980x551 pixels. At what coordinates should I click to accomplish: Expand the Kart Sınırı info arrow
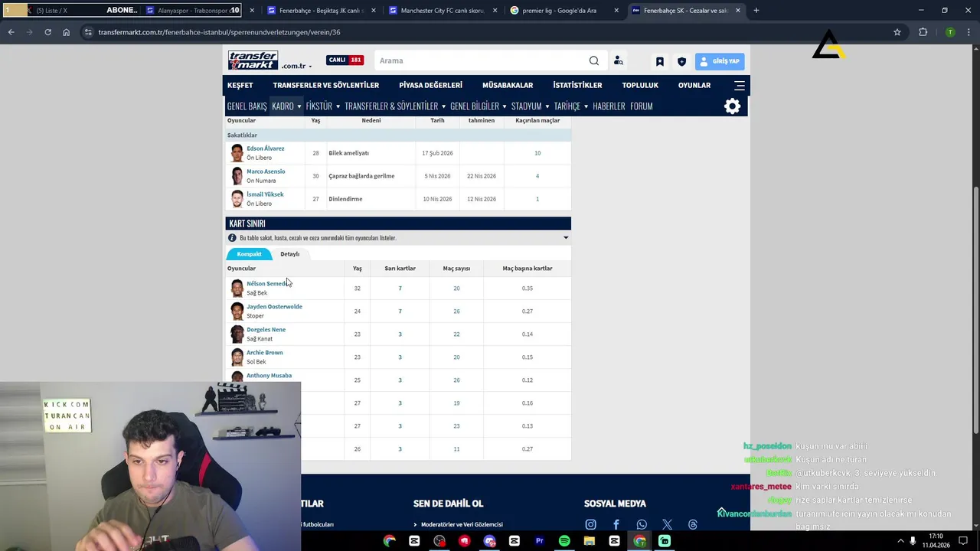(566, 238)
